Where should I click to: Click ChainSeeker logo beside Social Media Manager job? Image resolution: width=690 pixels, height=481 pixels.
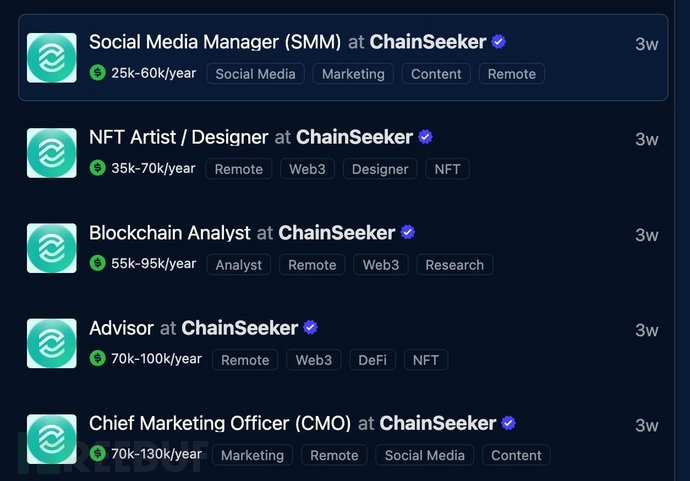[51, 58]
